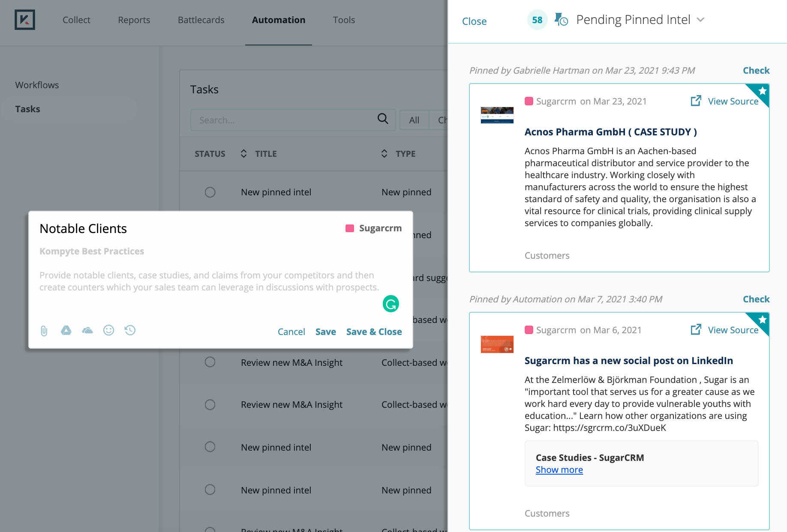Open the Battlecards menu
Viewport: 787px width, 532px height.
coord(201,20)
